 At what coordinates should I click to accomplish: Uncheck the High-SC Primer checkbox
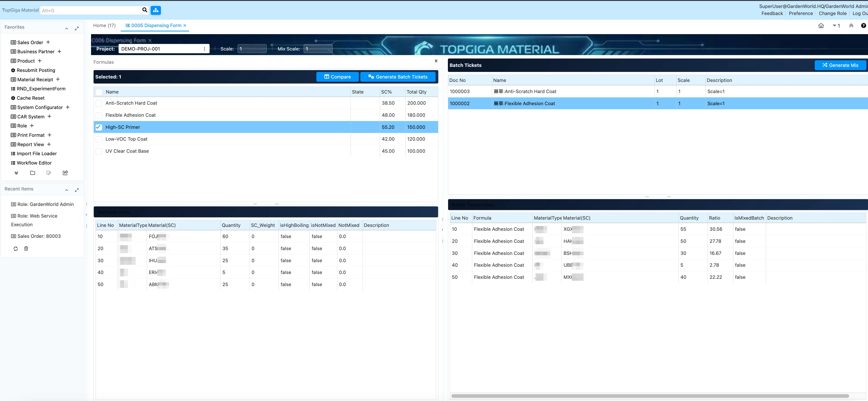pyautogui.click(x=99, y=127)
